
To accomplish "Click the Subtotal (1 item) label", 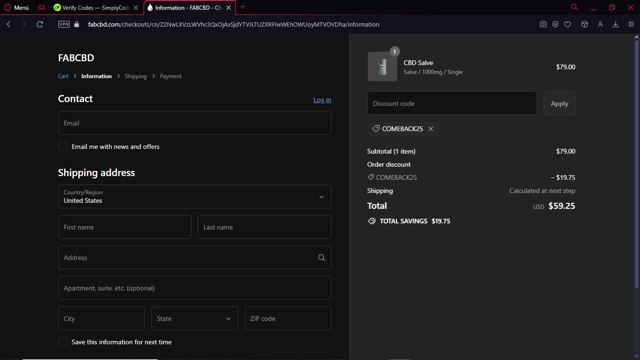I will click(x=391, y=151).
